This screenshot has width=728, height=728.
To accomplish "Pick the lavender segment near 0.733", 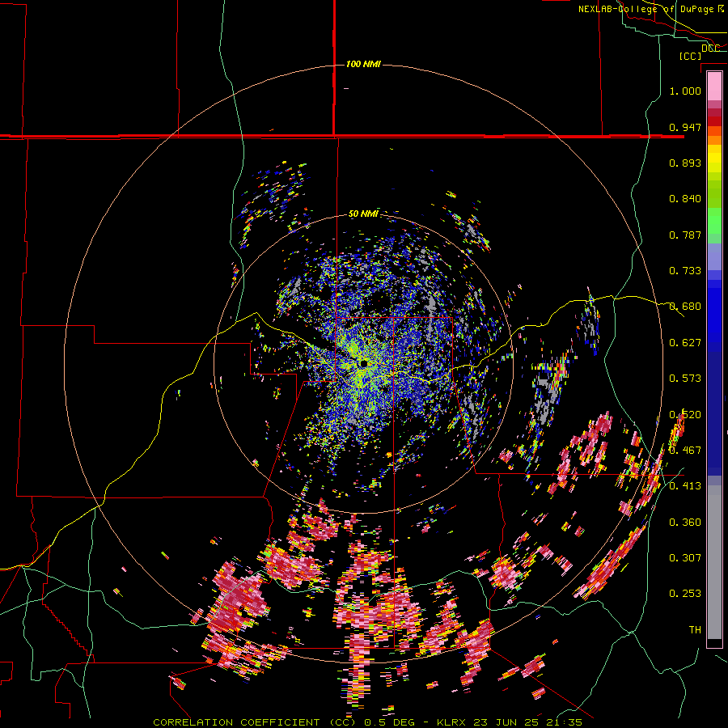I will click(714, 257).
